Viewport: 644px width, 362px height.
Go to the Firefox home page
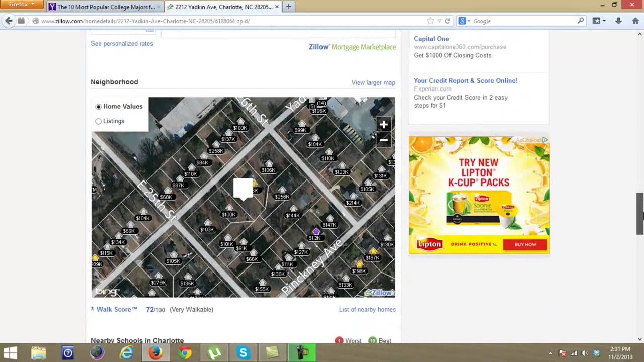click(635, 21)
